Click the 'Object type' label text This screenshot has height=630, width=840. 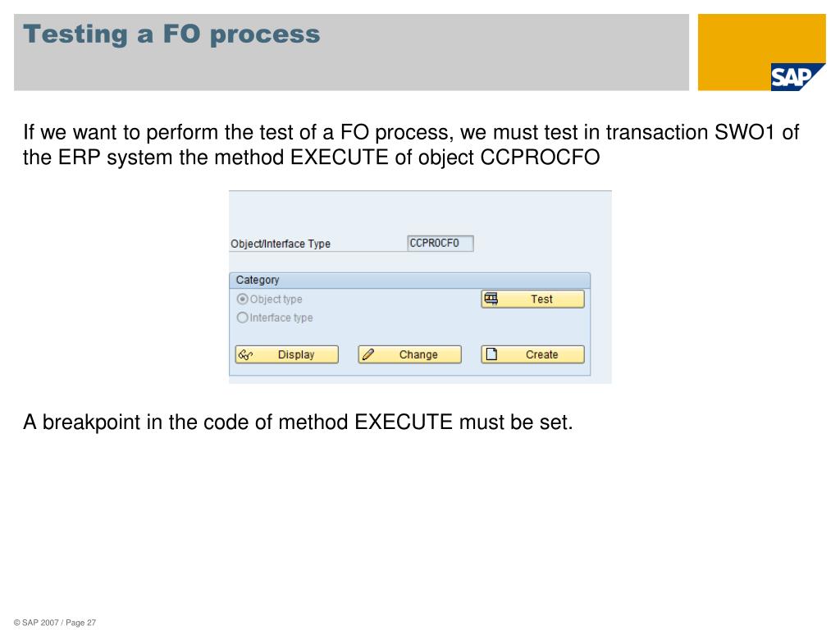tap(276, 299)
